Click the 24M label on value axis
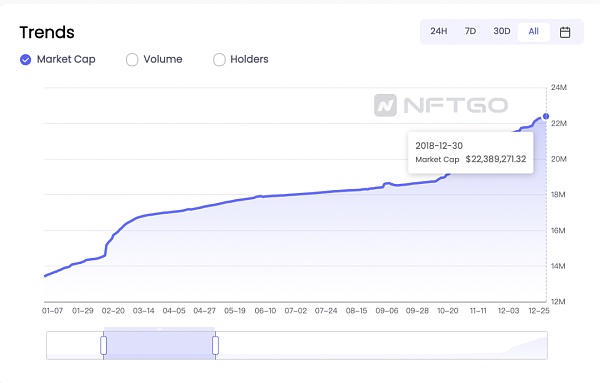The width and height of the screenshot is (600, 383). (x=559, y=88)
